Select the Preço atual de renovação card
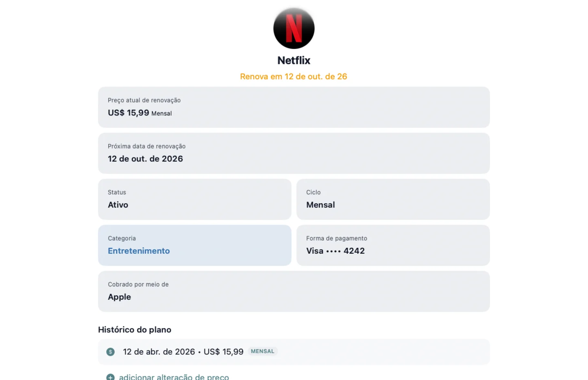588x380 pixels. click(x=294, y=107)
